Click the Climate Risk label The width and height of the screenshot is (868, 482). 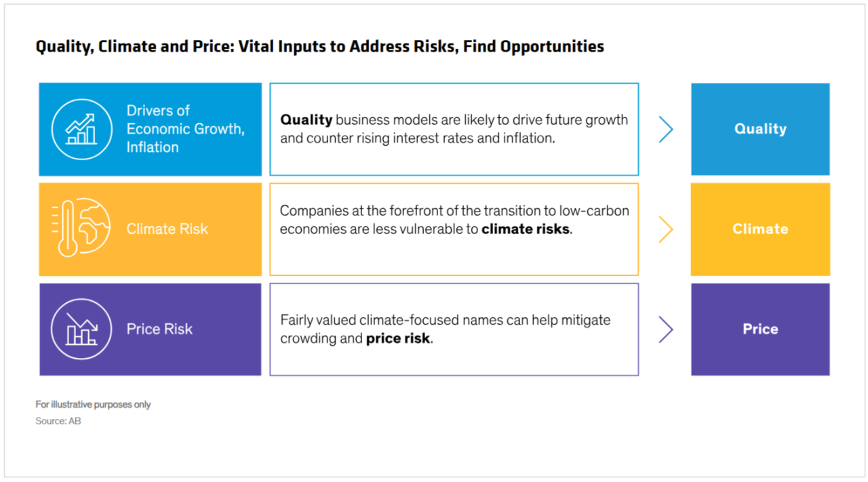pyautogui.click(x=167, y=229)
